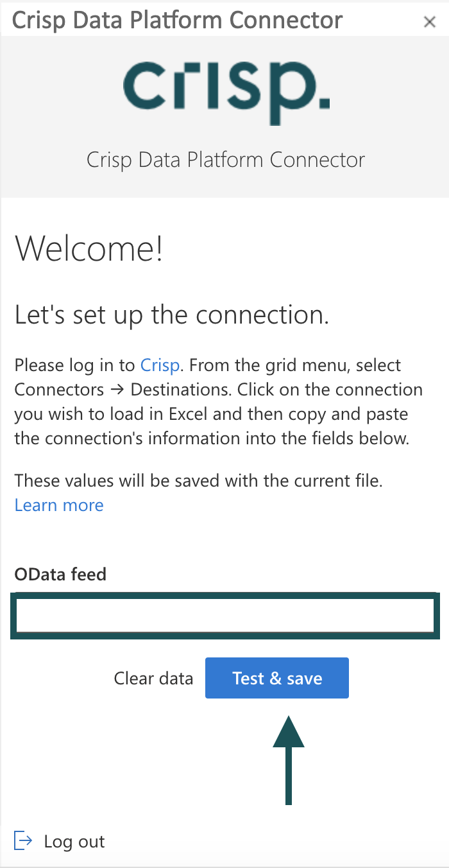Viewport: 449px width, 868px height.
Task: Close the Crisp Data Platform Connector pane
Action: pos(430,22)
